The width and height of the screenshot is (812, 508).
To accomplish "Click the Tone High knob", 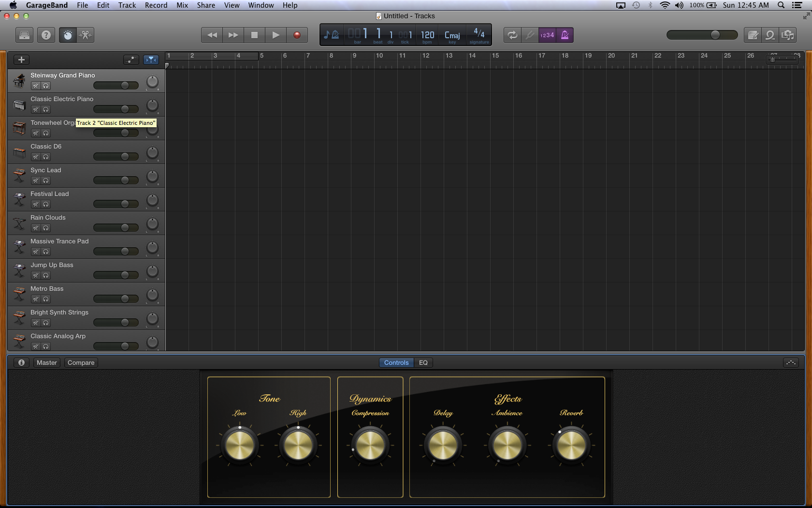I will (298, 445).
